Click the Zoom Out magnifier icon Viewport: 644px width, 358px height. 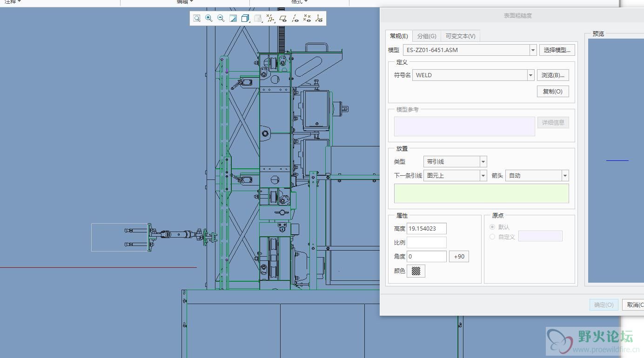(x=221, y=18)
